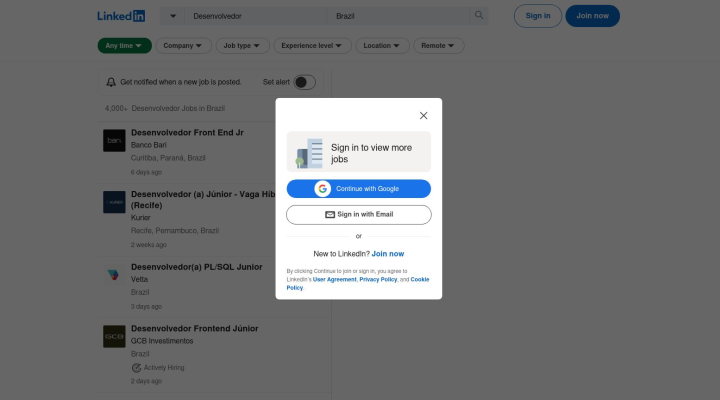Focus the Brazil location field
Viewport: 720px width, 400px height.
[x=399, y=16]
